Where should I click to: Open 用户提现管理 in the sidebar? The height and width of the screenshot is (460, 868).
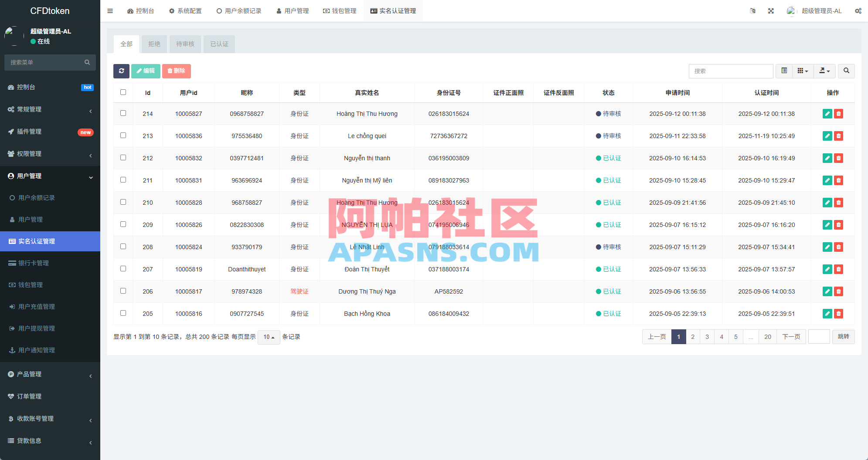[x=50, y=328]
